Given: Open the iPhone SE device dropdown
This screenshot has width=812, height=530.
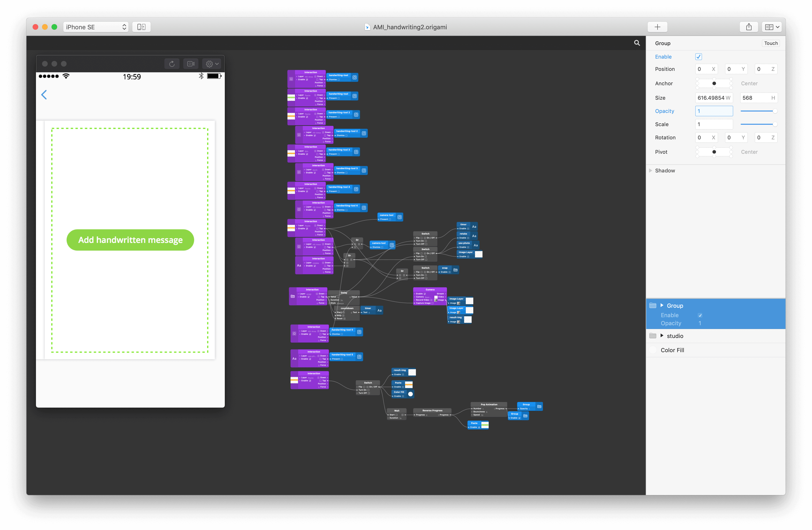Looking at the screenshot, I should click(95, 27).
